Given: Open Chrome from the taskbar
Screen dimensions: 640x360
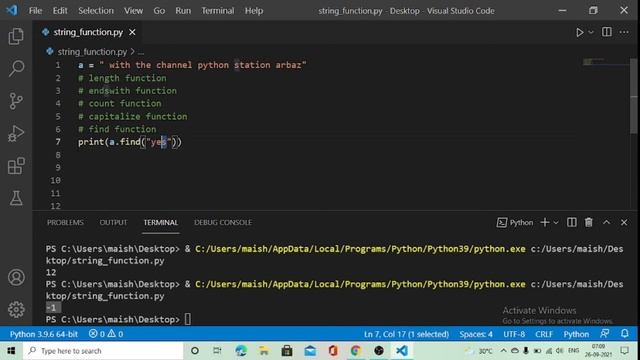Looking at the screenshot, I should coord(356,351).
